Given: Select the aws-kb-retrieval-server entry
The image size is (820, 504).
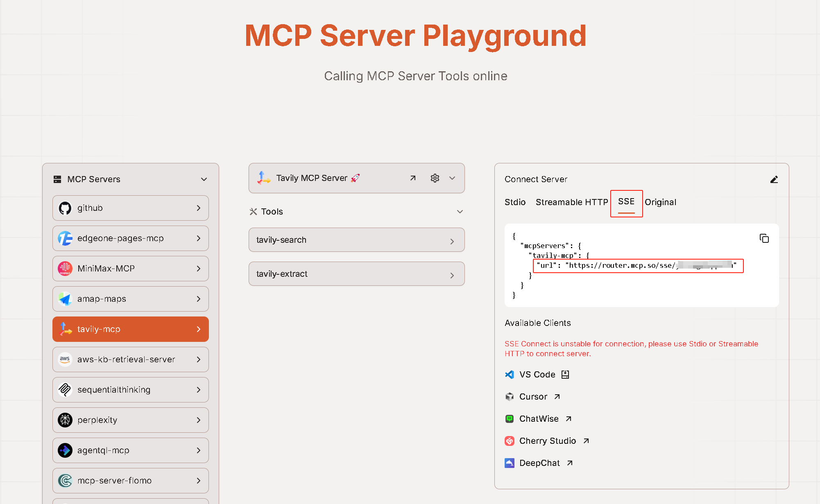Looking at the screenshot, I should [x=130, y=359].
